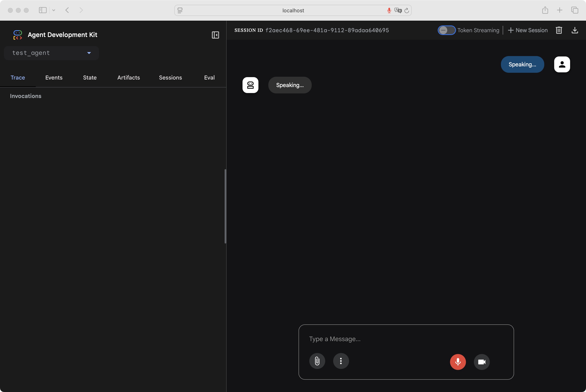Open the Artifacts tab

click(x=128, y=78)
